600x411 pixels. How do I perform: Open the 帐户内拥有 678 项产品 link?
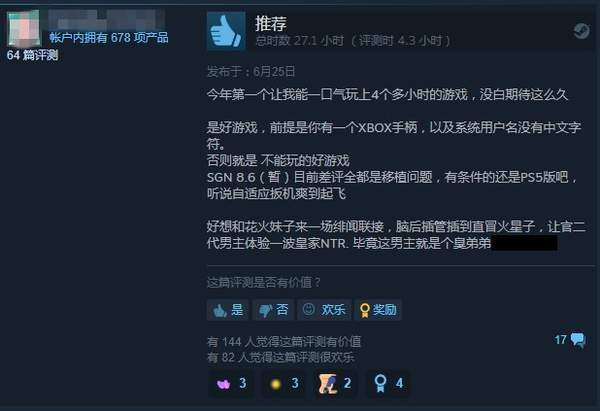pos(109,38)
